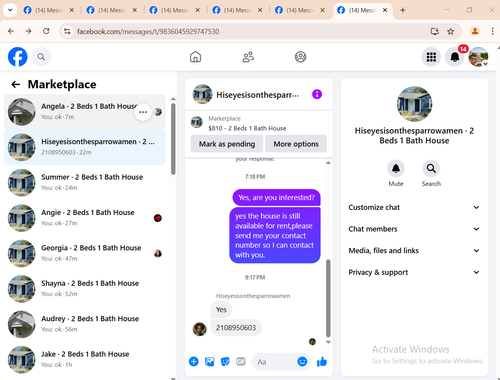Open Georgia conversation
The width and height of the screenshot is (500, 380).
pyautogui.click(x=85, y=253)
